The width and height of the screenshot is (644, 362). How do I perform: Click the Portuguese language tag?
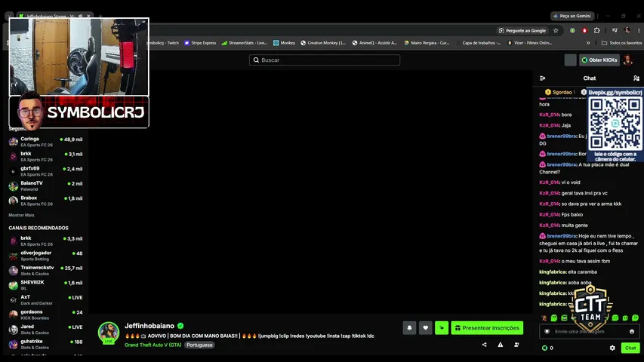click(x=199, y=345)
